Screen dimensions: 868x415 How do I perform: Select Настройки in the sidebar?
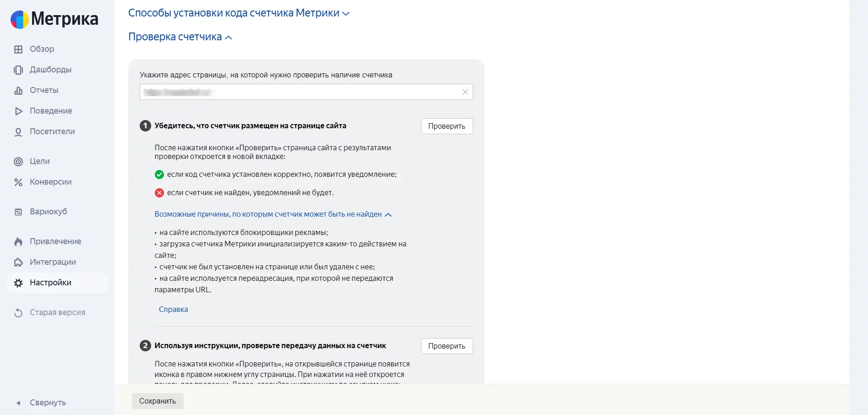point(57,283)
